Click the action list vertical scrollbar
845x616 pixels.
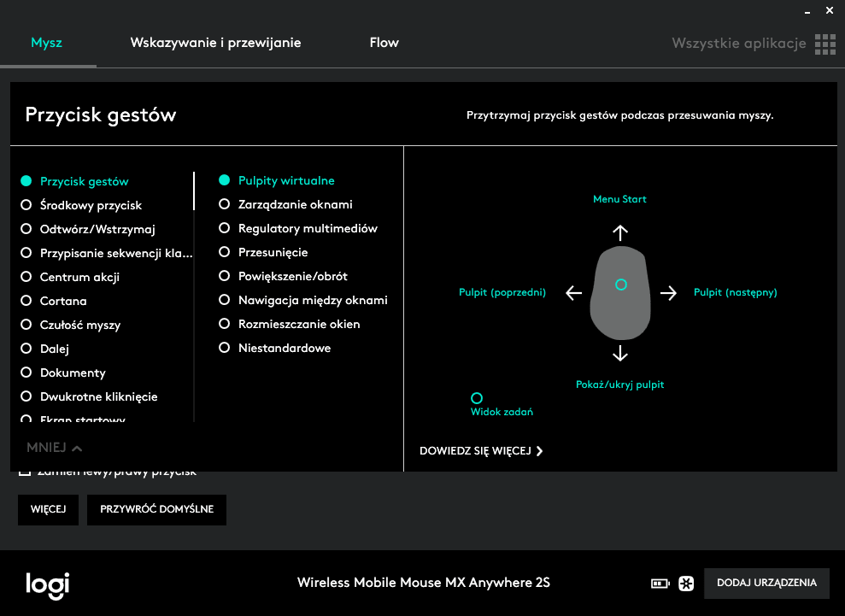194,191
